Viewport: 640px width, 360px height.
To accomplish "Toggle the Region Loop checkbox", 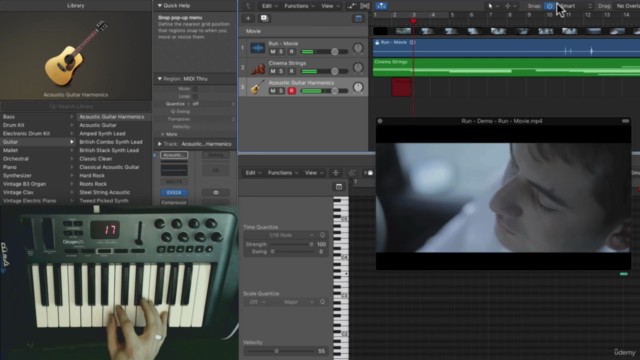I will (195, 96).
